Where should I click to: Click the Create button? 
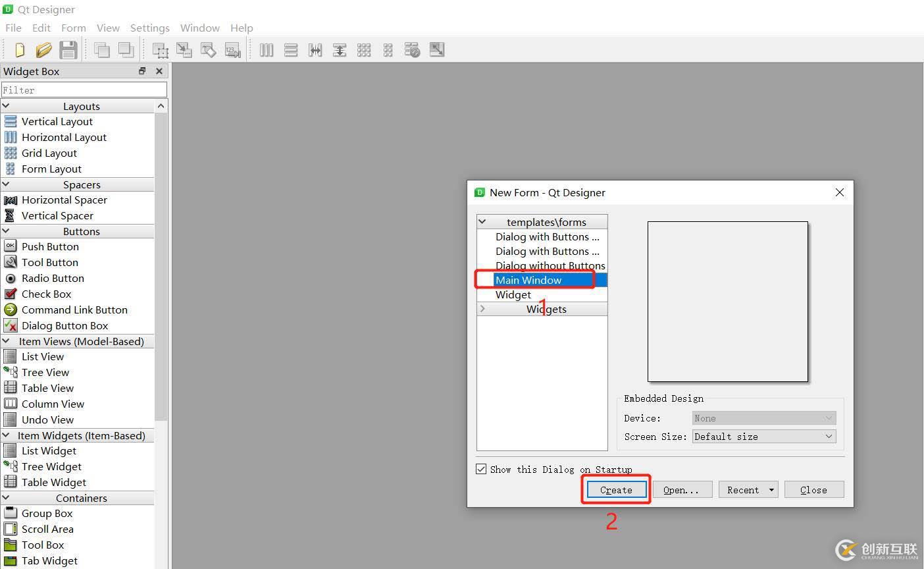coord(617,490)
